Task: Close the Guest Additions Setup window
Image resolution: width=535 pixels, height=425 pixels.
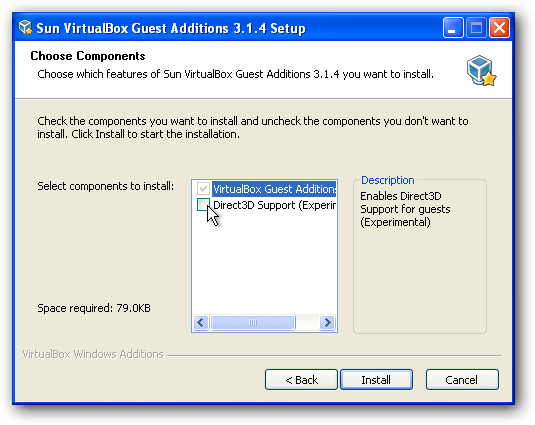Action: (x=500, y=27)
